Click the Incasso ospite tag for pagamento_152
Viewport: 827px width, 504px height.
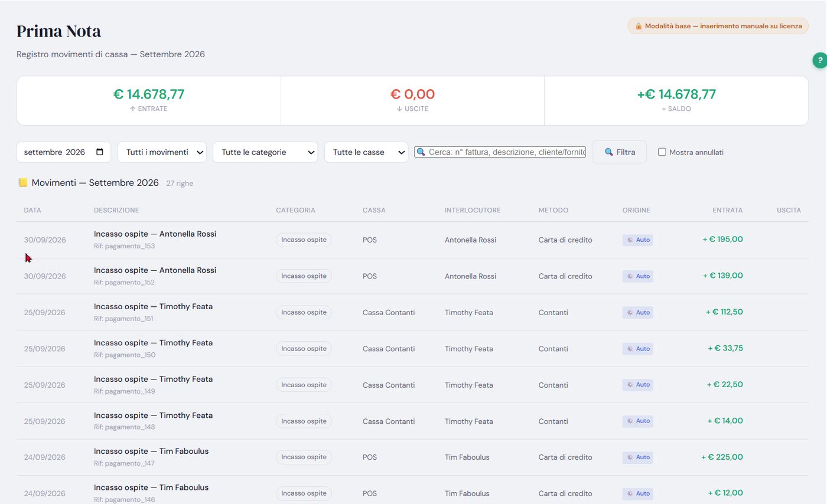tap(304, 276)
